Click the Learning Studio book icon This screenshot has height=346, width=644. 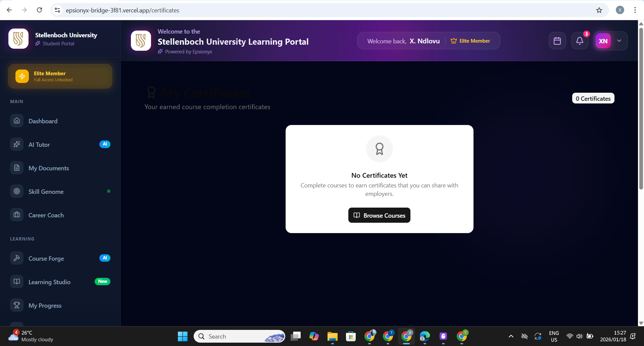point(17,282)
